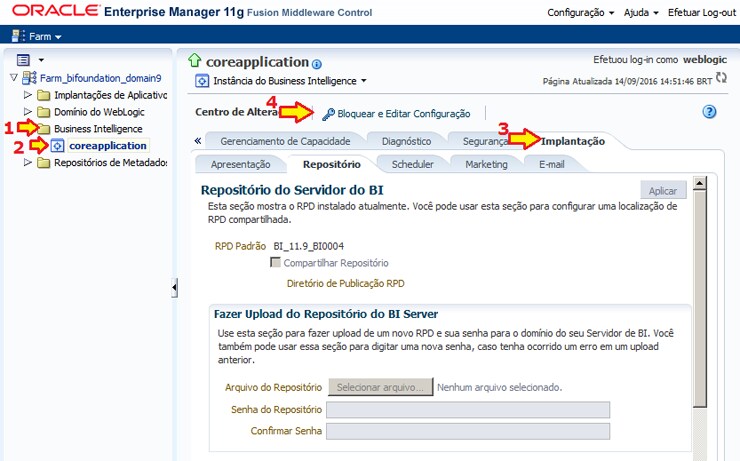Expand Implantações de Aplicativo folder

pos(28,95)
